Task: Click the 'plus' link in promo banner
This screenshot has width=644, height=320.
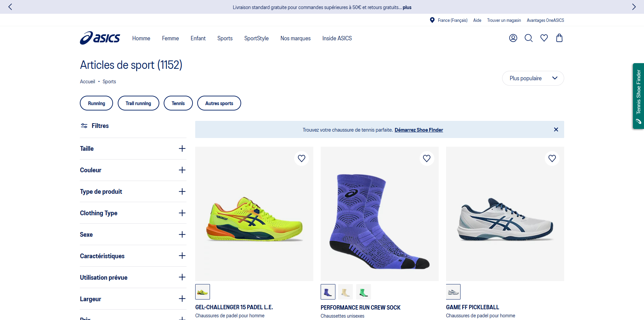Action: 407,7
